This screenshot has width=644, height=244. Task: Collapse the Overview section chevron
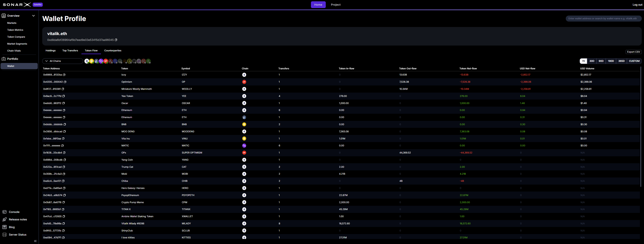pos(33,16)
